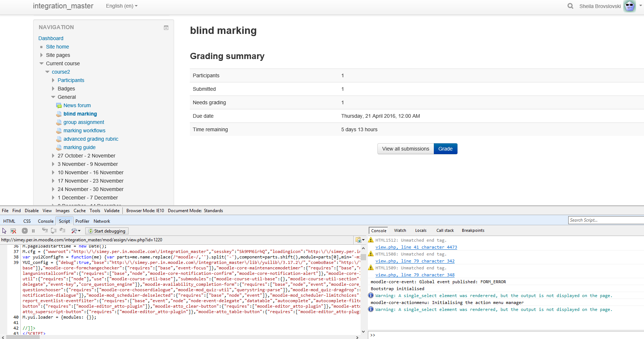Open the English (en) language dropdown
Screen dimensions: 644x339
point(122,6)
